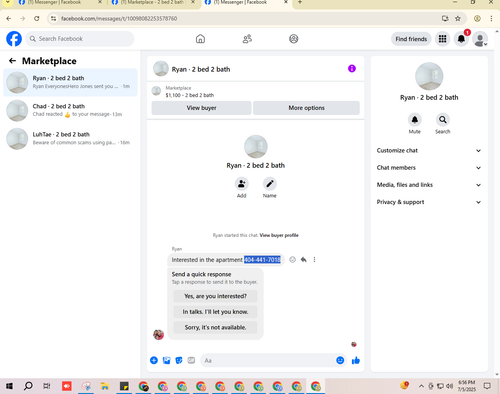Click the Add people icon in chat

241,184
